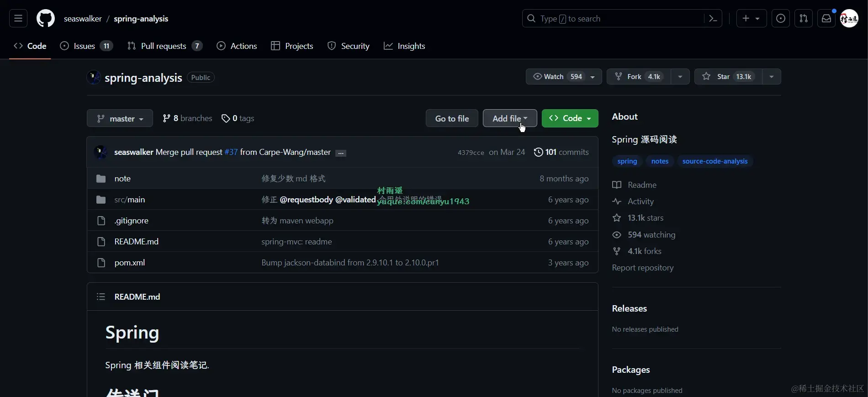
Task: Open the pull requests icon in header
Action: [804, 19]
